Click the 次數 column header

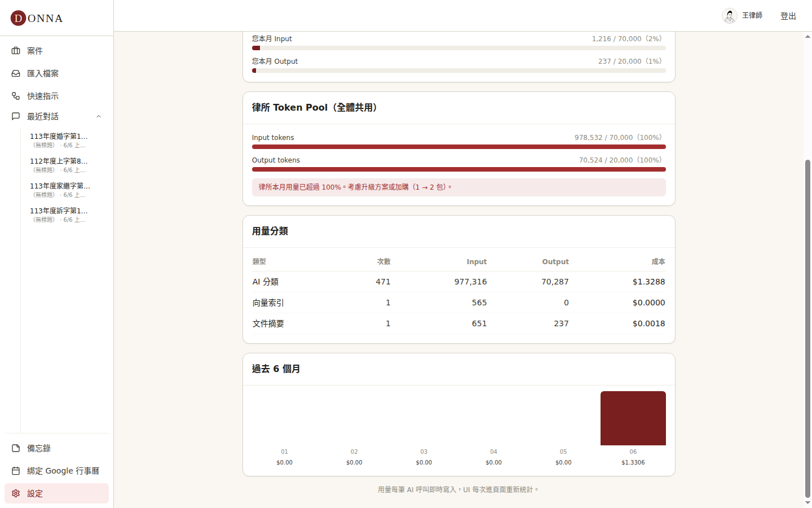383,261
